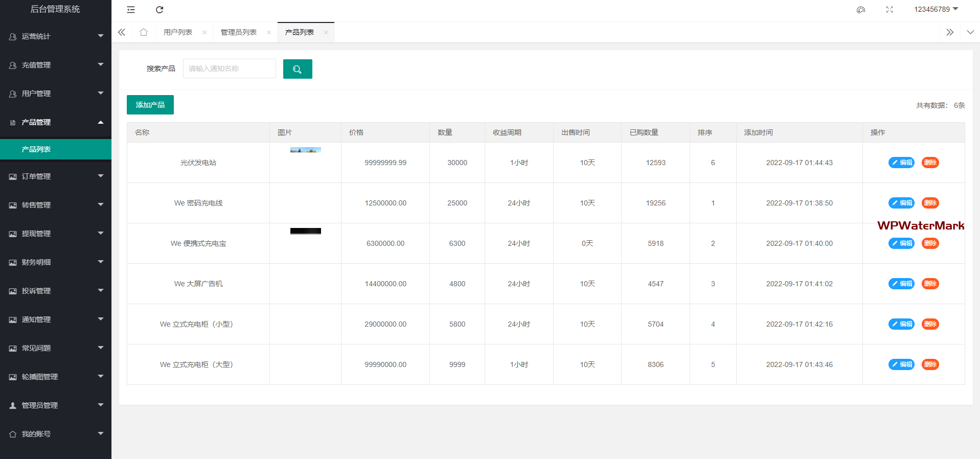The width and height of the screenshot is (980, 459).
Task: Delete the We 大屏广告机 product
Action: (930, 284)
